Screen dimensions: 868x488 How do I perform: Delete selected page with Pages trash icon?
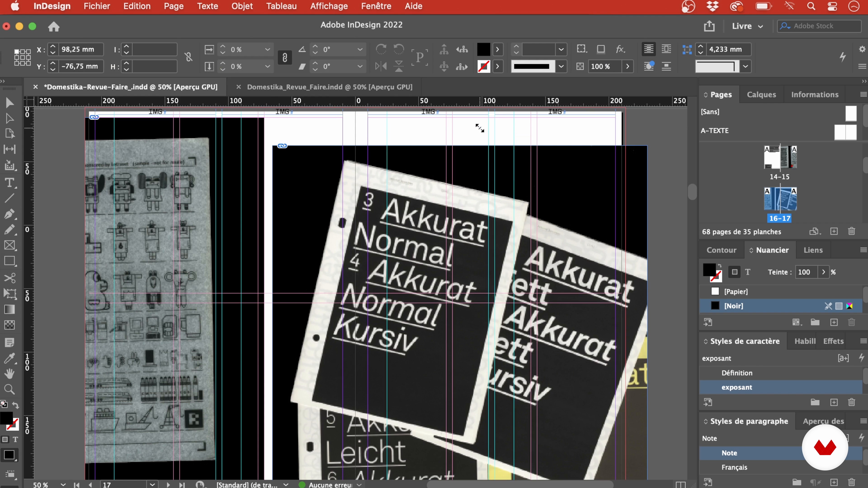point(851,231)
